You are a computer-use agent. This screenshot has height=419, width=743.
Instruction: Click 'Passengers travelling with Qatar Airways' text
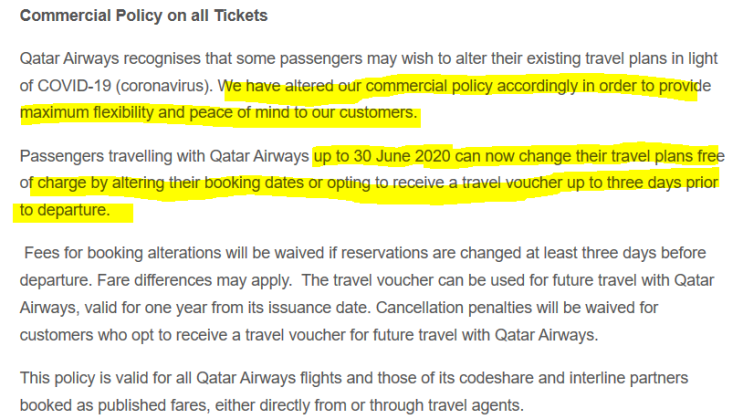164,156
